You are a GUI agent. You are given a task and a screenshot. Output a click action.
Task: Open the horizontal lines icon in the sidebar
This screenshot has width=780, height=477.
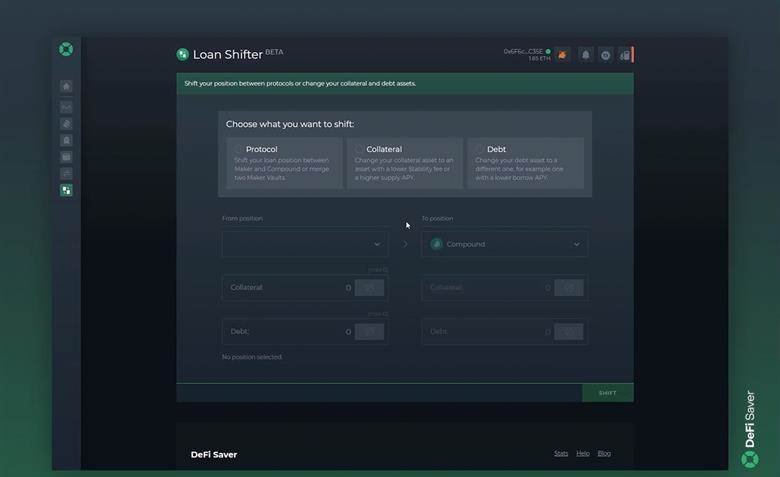tap(66, 174)
